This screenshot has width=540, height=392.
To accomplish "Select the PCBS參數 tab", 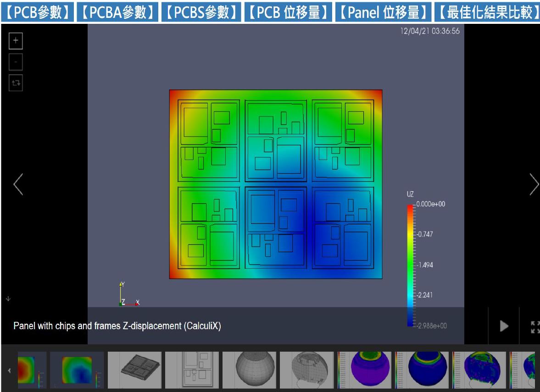I will click(201, 12).
